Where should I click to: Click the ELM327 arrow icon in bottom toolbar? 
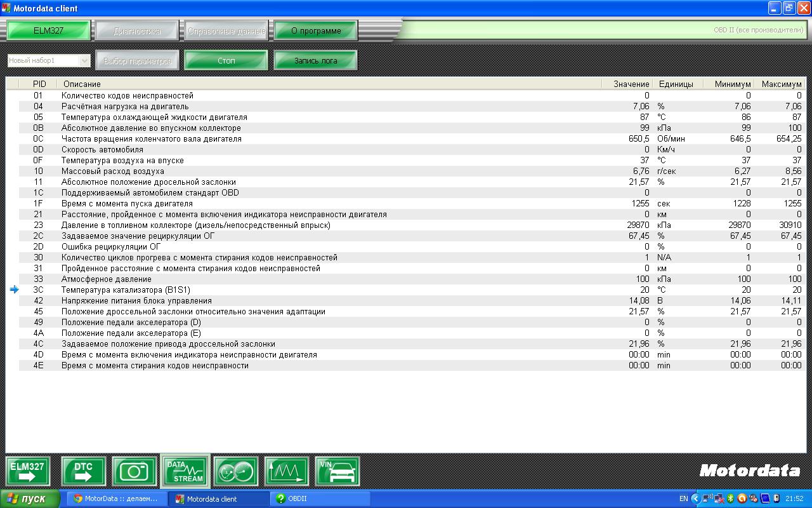click(x=28, y=472)
